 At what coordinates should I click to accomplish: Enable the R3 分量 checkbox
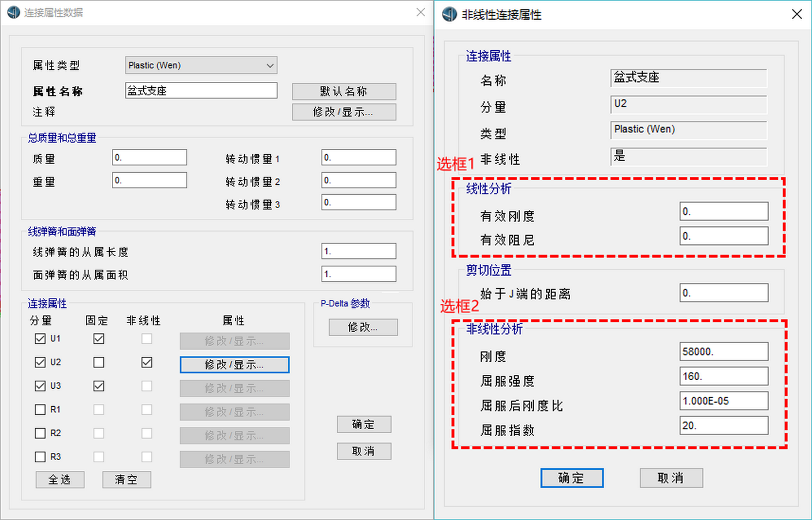click(x=40, y=457)
